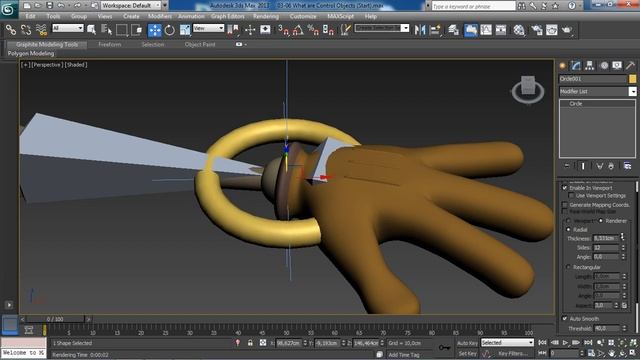Open the MAXScript menu
This screenshot has height=360, width=640.
click(340, 16)
